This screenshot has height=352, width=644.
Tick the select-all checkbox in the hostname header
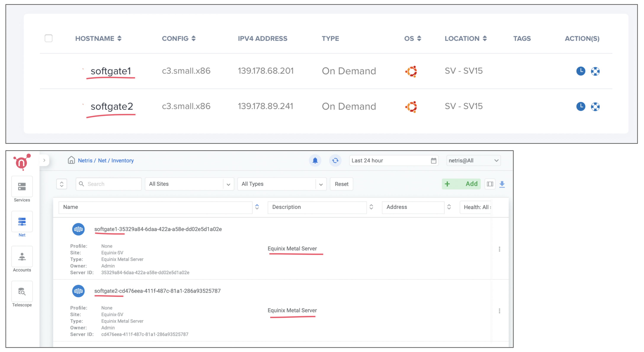click(x=48, y=38)
